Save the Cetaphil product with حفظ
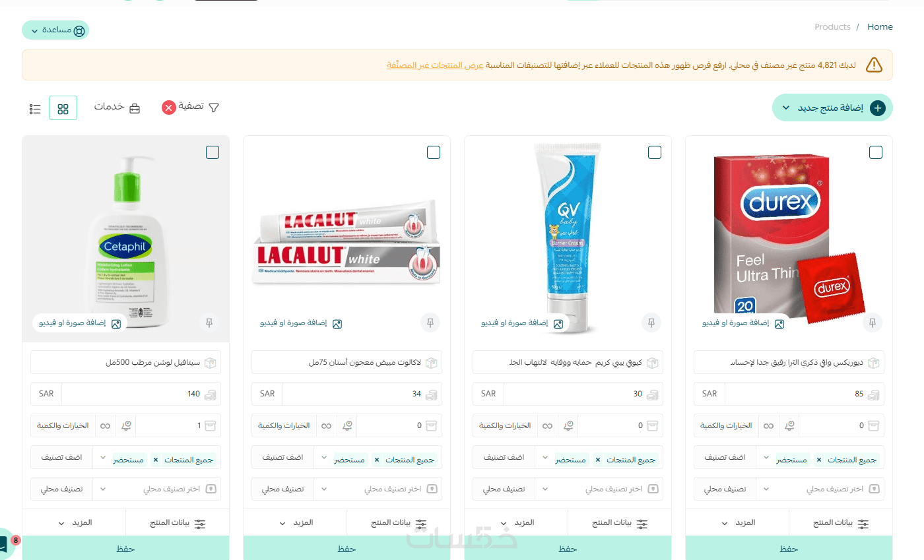Image resolution: width=924 pixels, height=560 pixels. pyautogui.click(x=125, y=548)
